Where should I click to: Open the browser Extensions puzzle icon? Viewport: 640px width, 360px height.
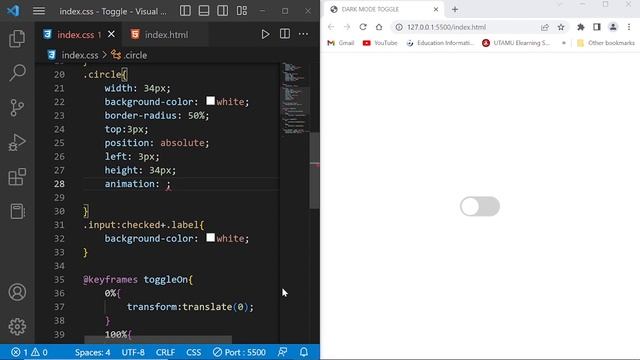tap(580, 27)
